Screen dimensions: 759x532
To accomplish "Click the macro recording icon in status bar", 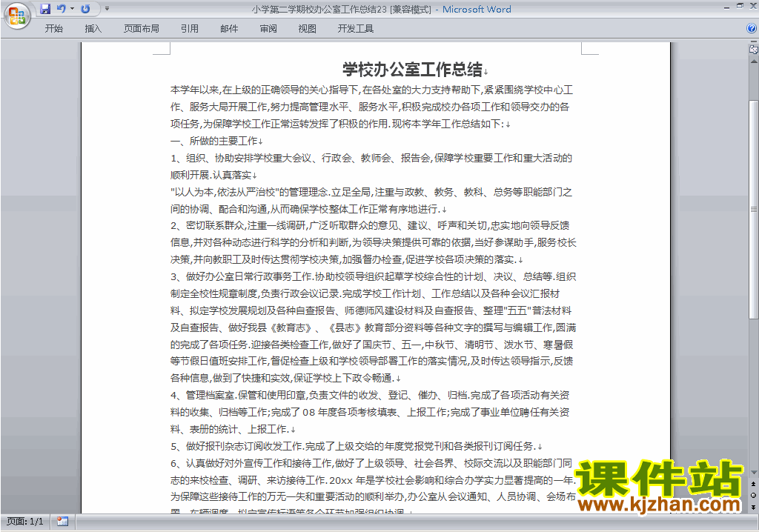I will click(62, 522).
